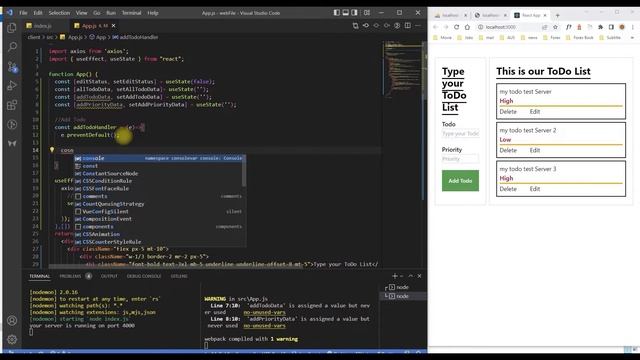Delete the 'my todo test Server 2' item
The width and height of the screenshot is (640, 360).
coord(508,150)
